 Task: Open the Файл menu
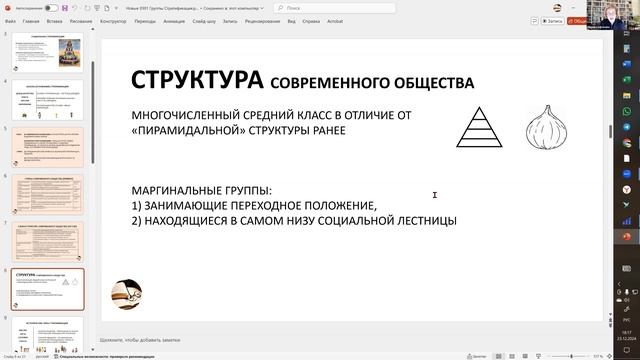(10, 21)
